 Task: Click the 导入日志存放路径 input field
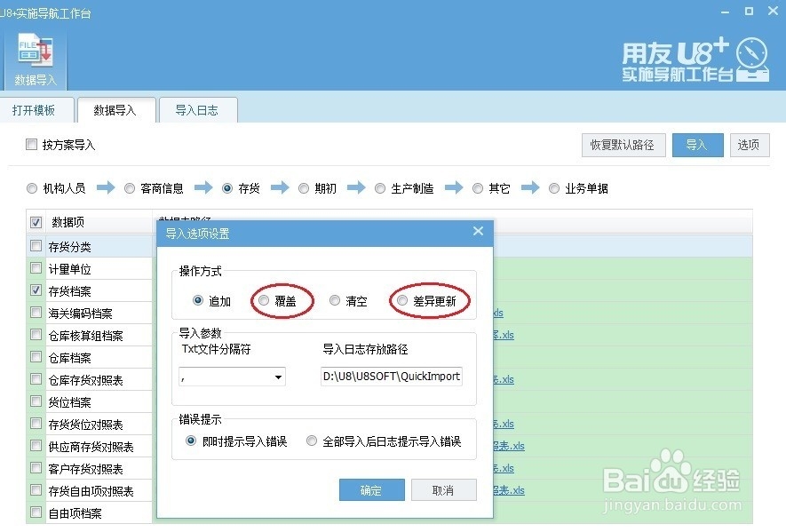[392, 377]
